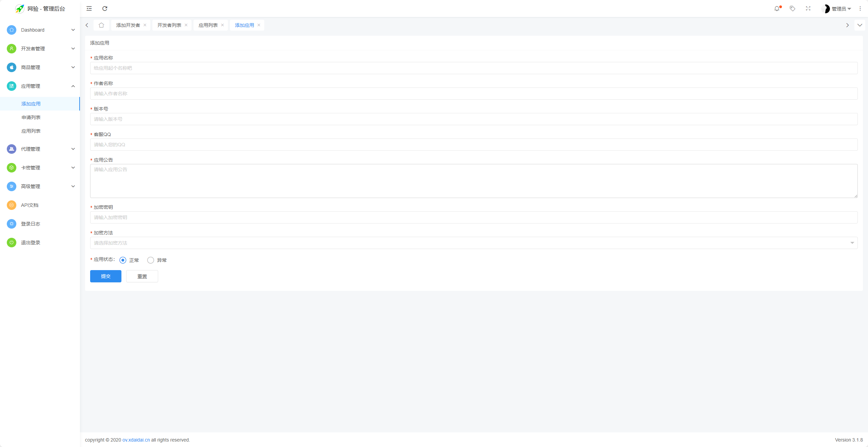Open the ov.xdaidai.cn footer link

point(136,440)
